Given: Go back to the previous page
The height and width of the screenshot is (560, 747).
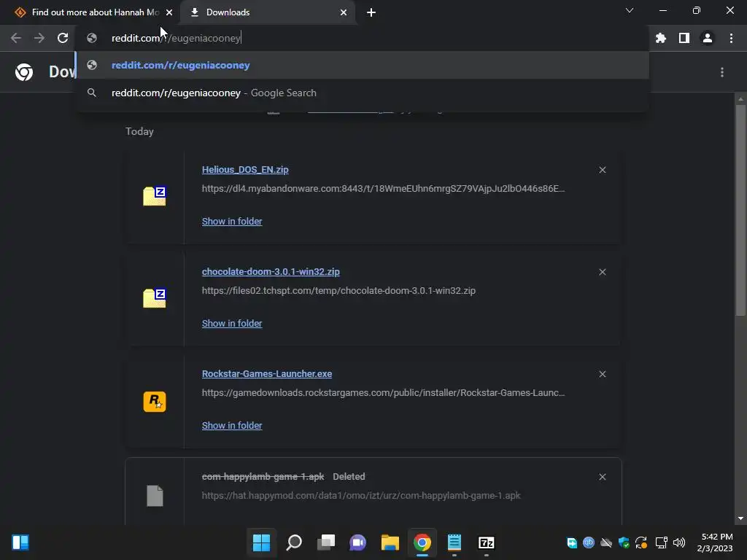Looking at the screenshot, I should point(16,38).
